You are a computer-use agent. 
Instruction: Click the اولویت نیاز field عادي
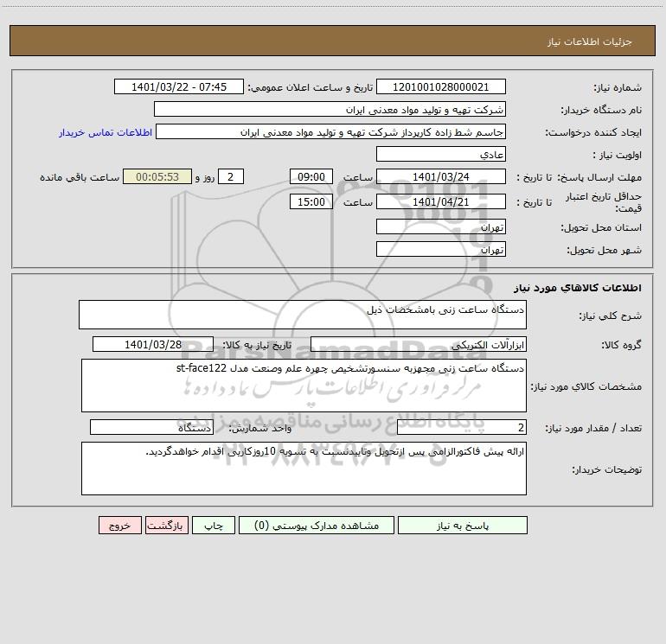pos(441,155)
